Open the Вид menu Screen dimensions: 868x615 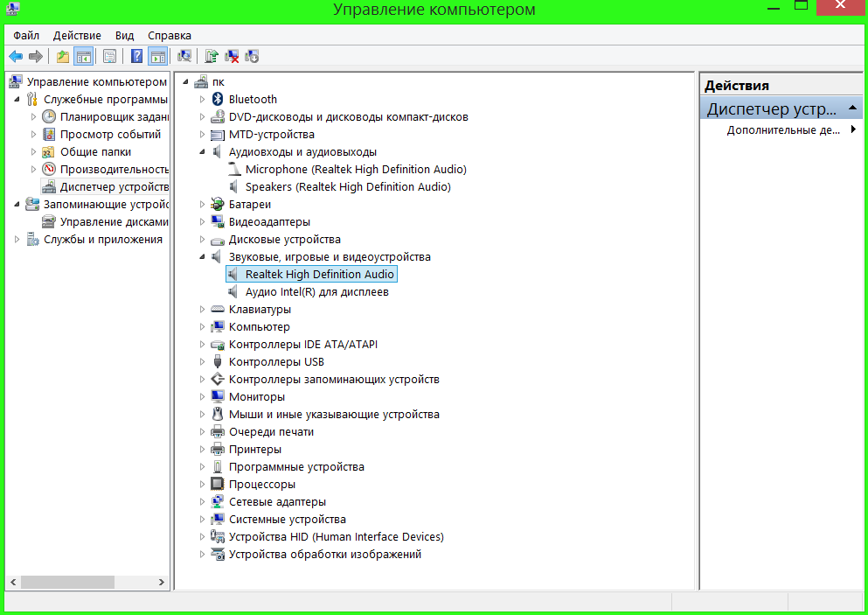(x=124, y=36)
